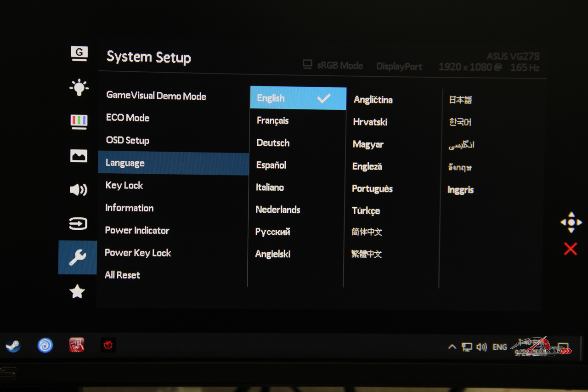Open the Input Select arrow icon

pyautogui.click(x=78, y=224)
